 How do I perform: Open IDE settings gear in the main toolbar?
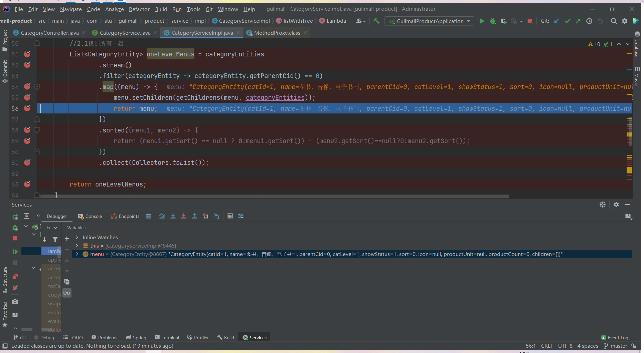click(x=625, y=21)
